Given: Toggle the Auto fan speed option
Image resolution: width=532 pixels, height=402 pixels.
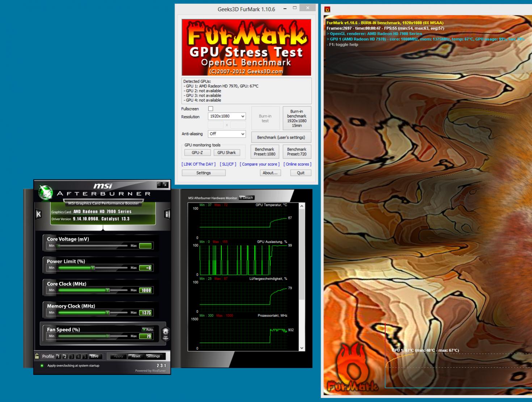Looking at the screenshot, I should pos(148,329).
